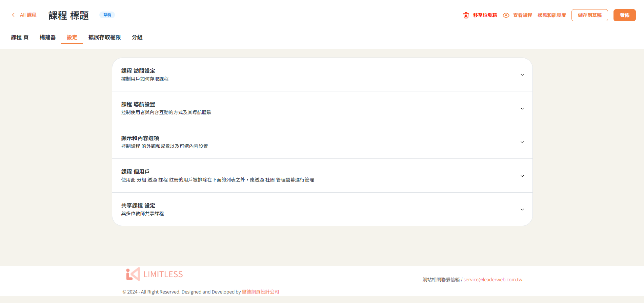Screen dimensions: 644x303
Task: Open the 構建器 tab
Action: tap(47, 38)
